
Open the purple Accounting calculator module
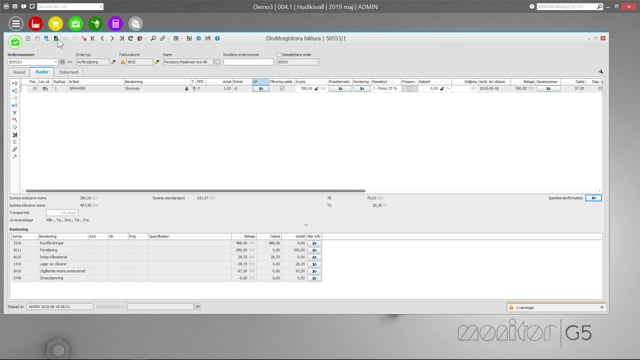(116, 24)
